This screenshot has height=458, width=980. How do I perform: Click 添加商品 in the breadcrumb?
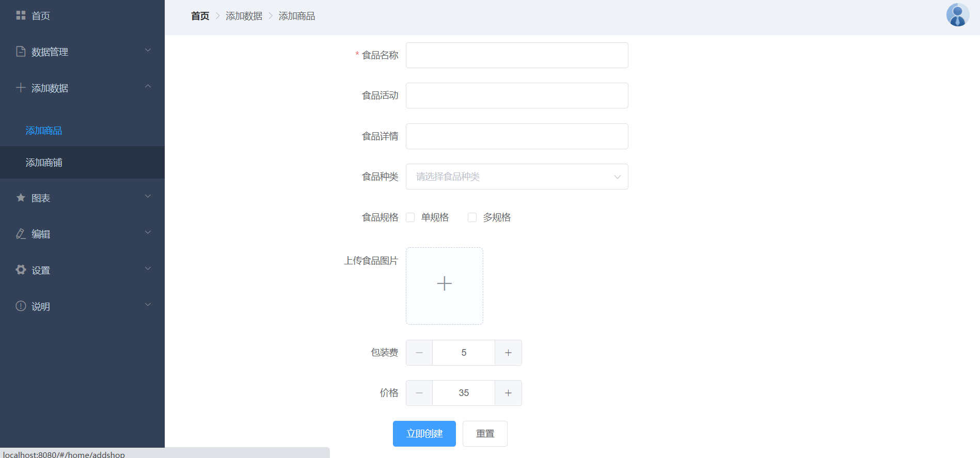coord(297,16)
